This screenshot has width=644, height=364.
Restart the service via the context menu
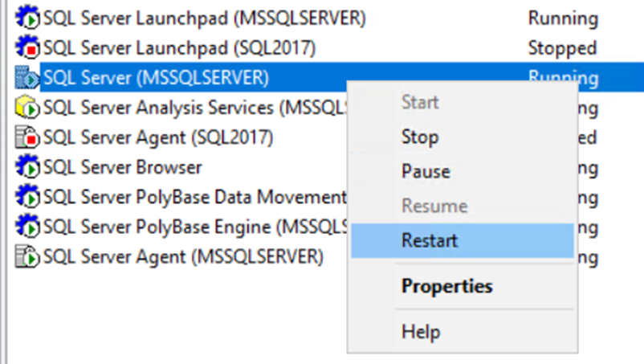click(x=430, y=240)
